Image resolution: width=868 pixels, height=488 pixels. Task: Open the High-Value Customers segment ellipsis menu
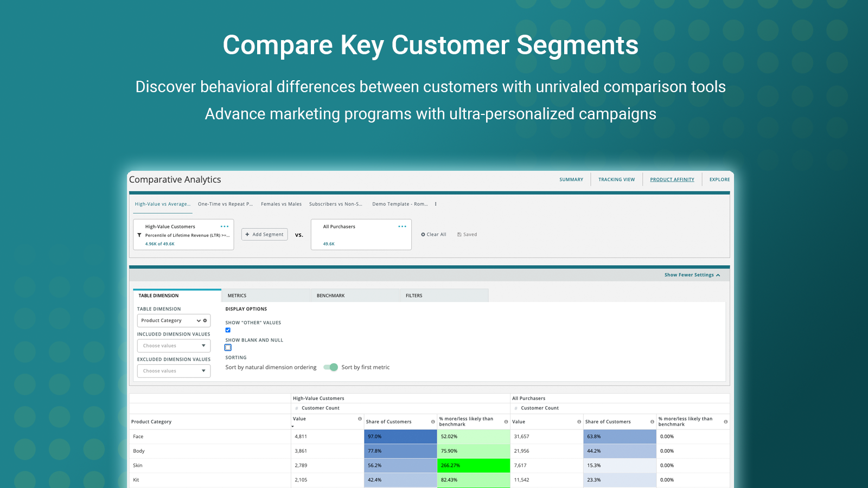225,226
